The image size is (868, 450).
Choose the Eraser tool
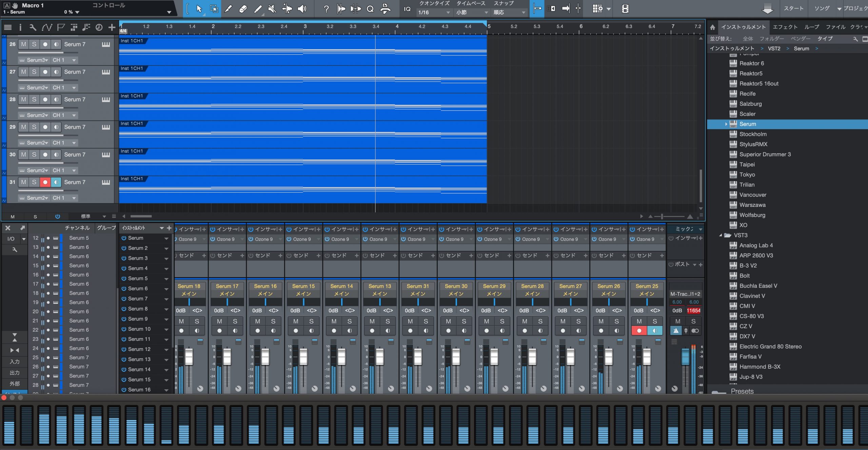(243, 9)
